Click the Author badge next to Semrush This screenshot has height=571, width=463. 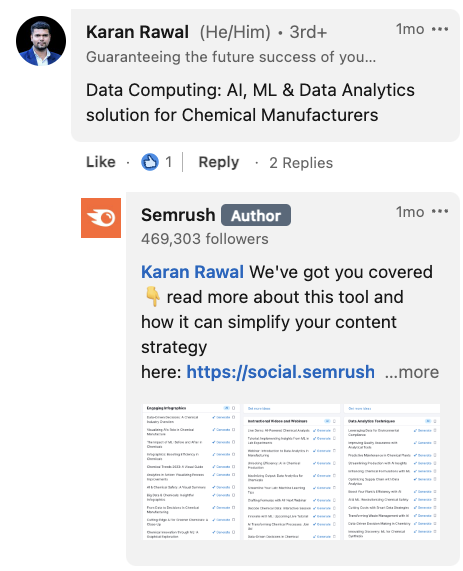click(256, 215)
